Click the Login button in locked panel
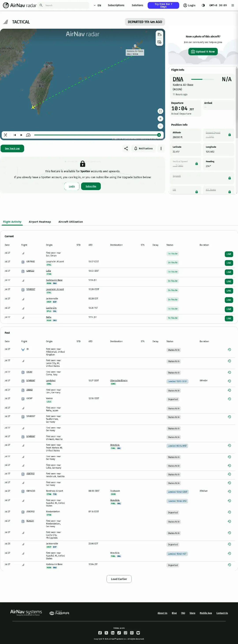Image resolution: width=238 pixels, height=644 pixels. click(x=72, y=186)
